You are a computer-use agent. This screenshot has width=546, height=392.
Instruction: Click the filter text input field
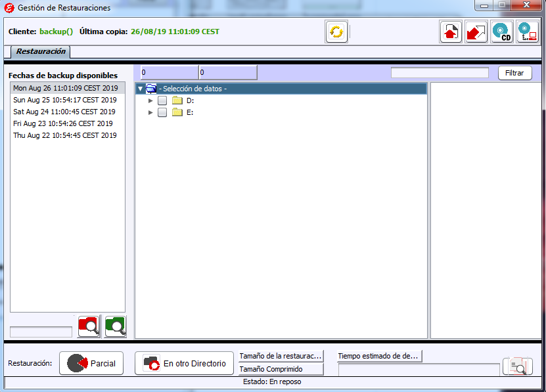point(440,73)
